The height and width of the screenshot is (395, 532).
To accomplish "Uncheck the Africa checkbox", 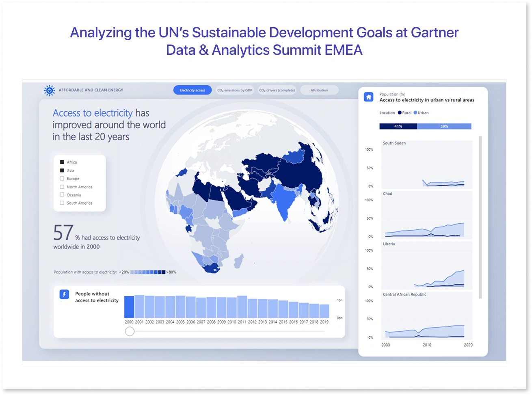I will 62,162.
